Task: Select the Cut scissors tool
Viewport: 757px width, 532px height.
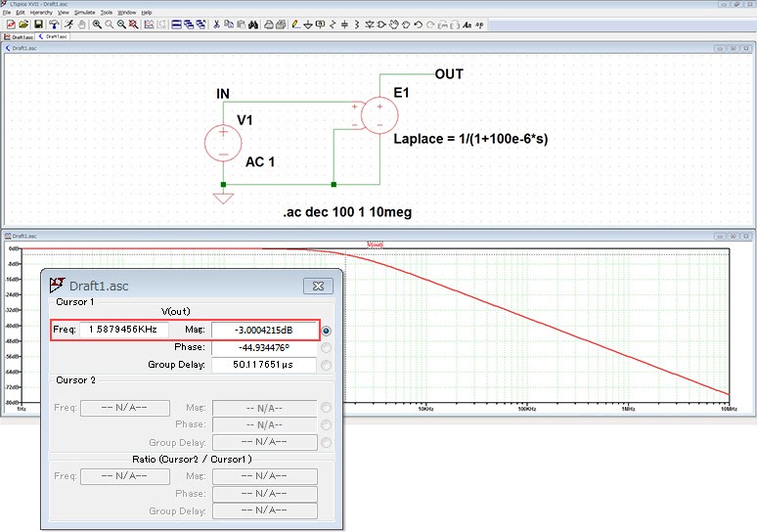Action: coord(216,23)
